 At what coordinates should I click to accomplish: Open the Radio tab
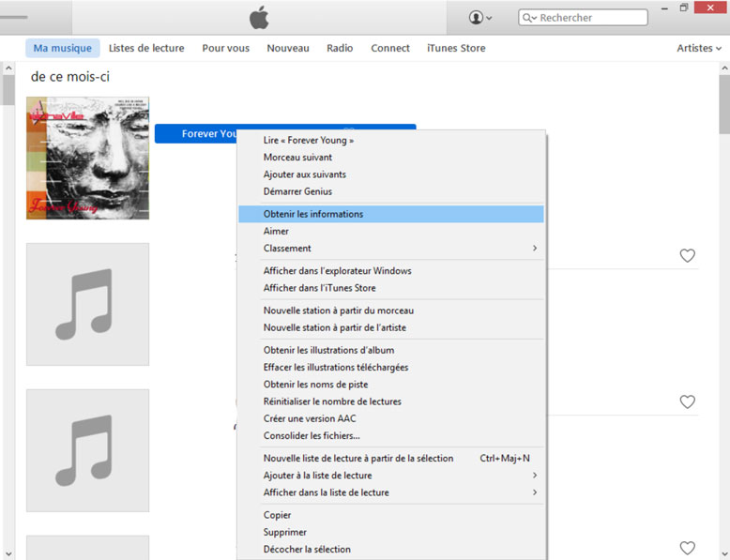click(340, 48)
